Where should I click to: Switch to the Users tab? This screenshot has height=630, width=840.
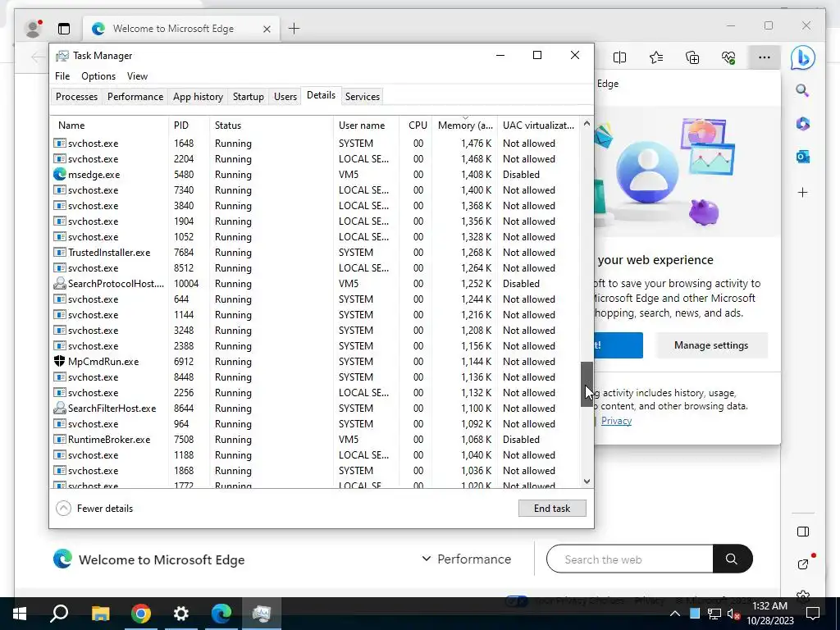click(x=285, y=97)
